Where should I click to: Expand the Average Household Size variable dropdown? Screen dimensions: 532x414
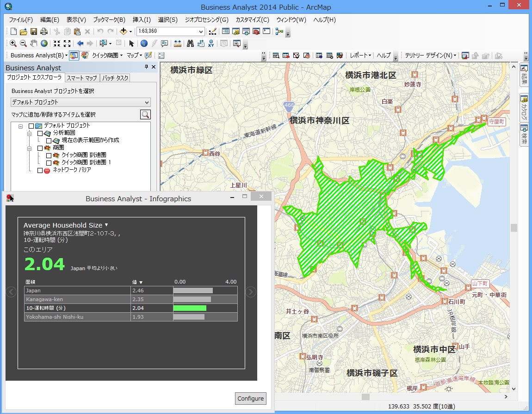click(x=106, y=225)
